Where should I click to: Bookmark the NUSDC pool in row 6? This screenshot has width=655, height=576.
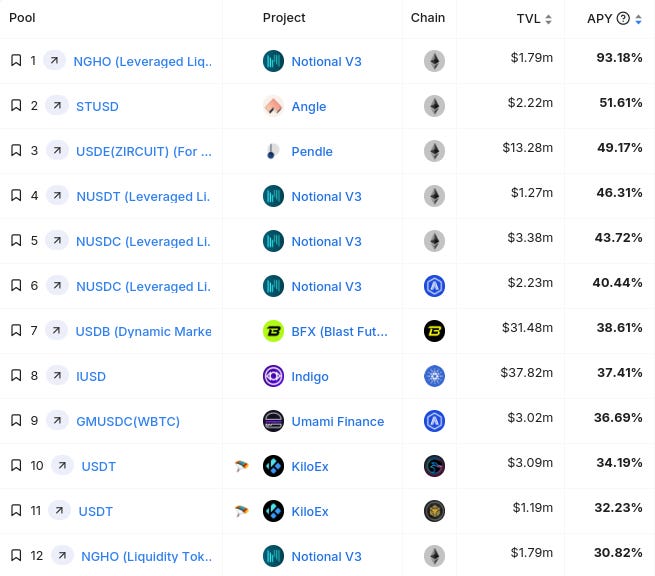point(16,285)
